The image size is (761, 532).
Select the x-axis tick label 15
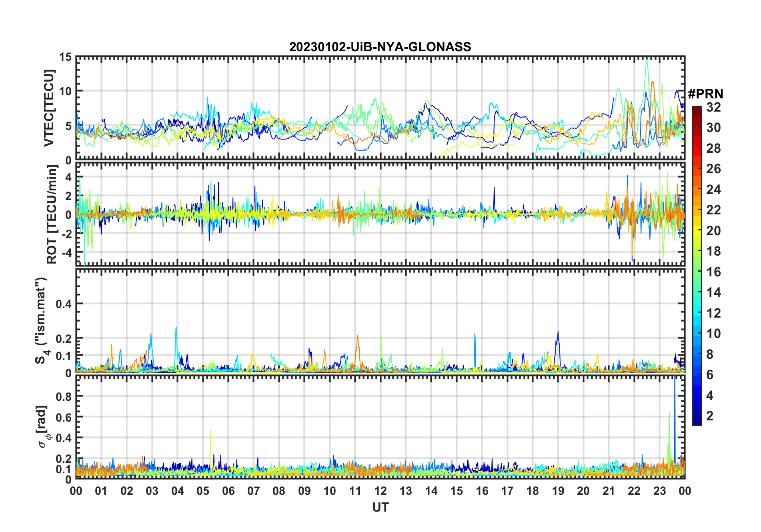click(457, 491)
